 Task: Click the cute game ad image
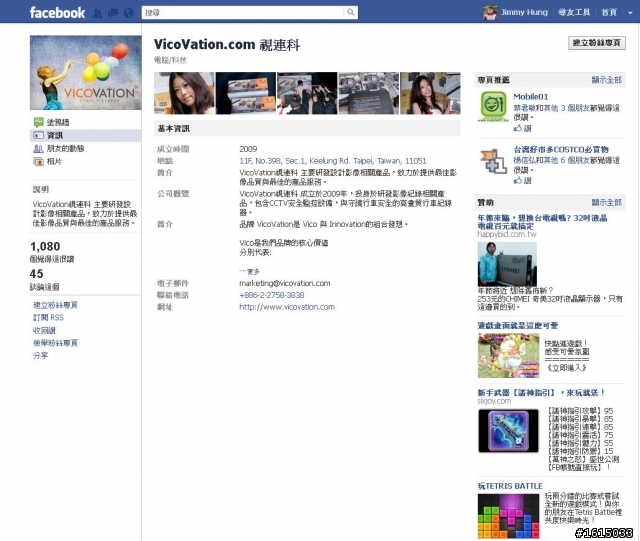(x=509, y=355)
